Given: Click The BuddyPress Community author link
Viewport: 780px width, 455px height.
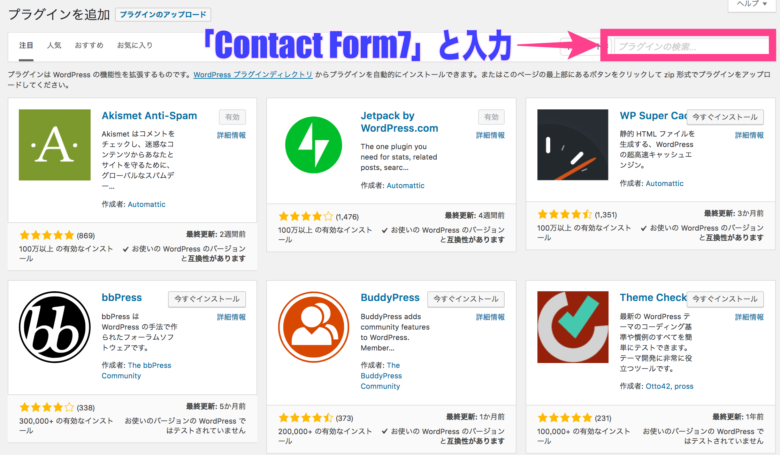Looking at the screenshot, I should coord(381,376).
